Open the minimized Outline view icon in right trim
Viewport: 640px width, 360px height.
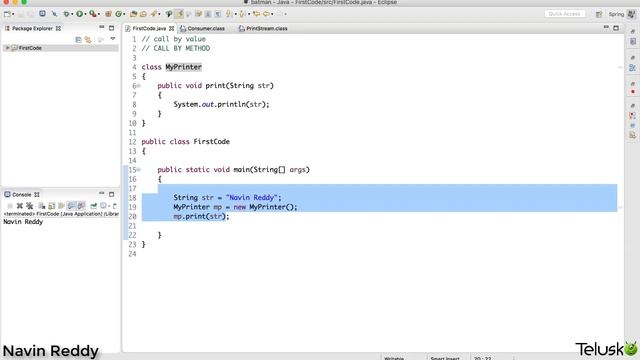coord(633,67)
